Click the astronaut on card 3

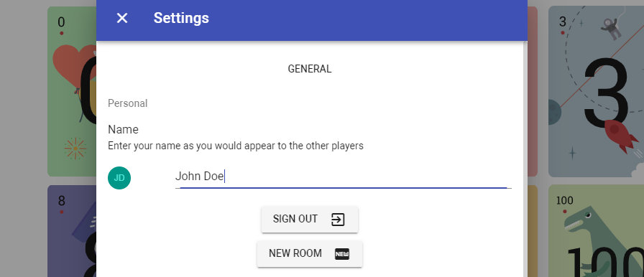tap(612, 29)
